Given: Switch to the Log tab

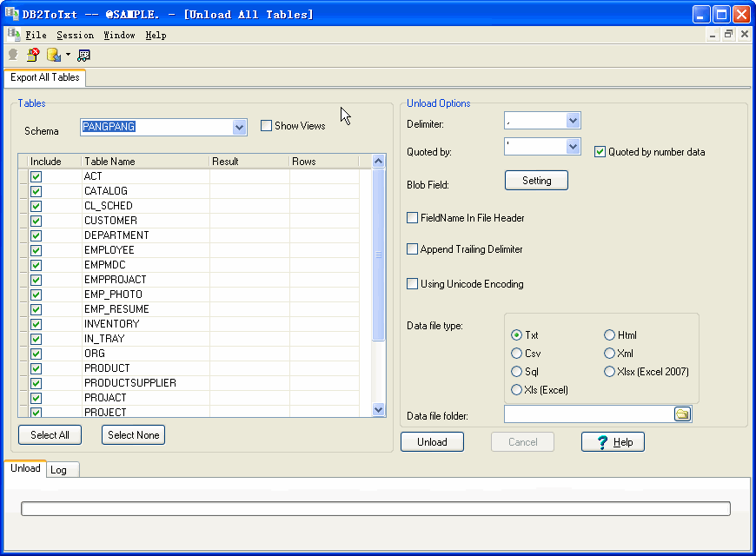Looking at the screenshot, I should tap(63, 470).
